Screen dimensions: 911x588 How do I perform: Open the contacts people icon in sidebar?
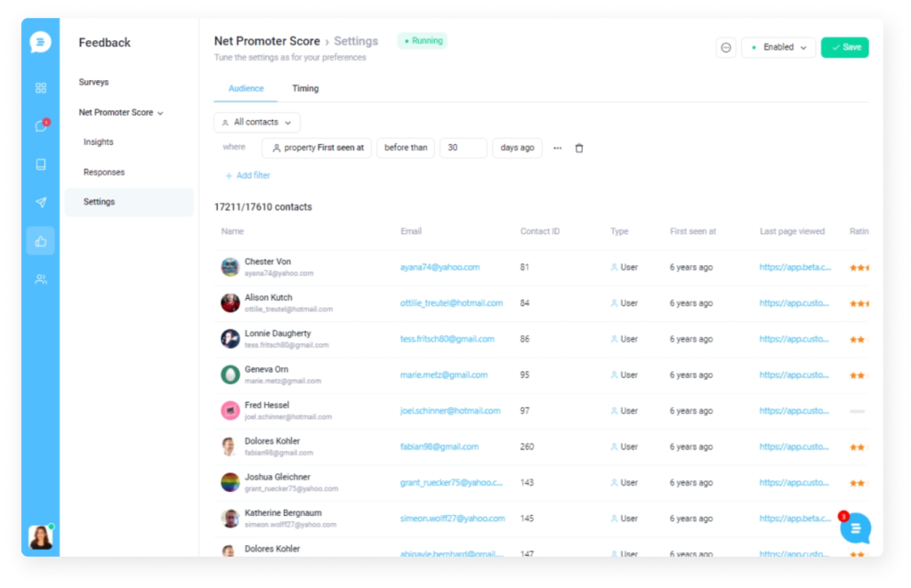[41, 279]
